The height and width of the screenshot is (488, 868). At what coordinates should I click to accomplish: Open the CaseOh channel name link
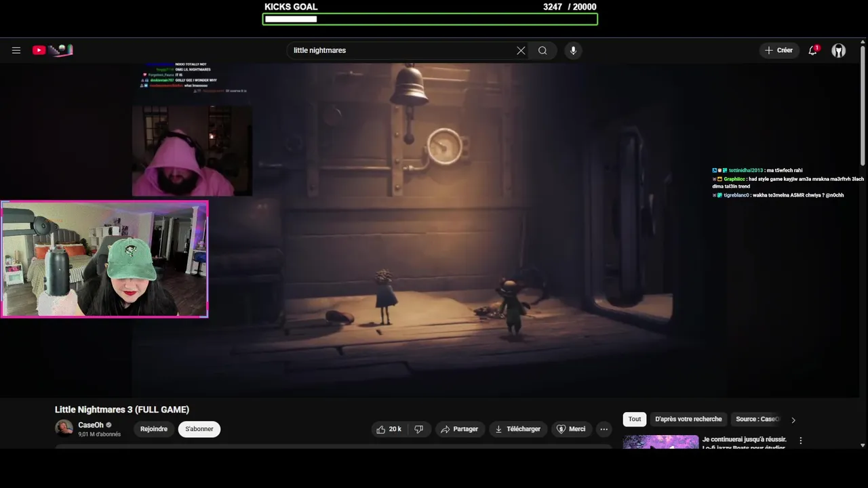pyautogui.click(x=91, y=425)
